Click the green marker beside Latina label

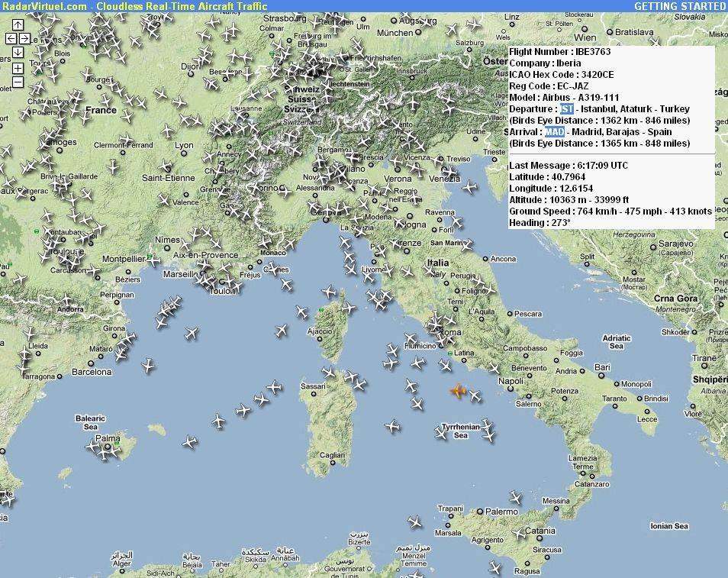click(449, 354)
